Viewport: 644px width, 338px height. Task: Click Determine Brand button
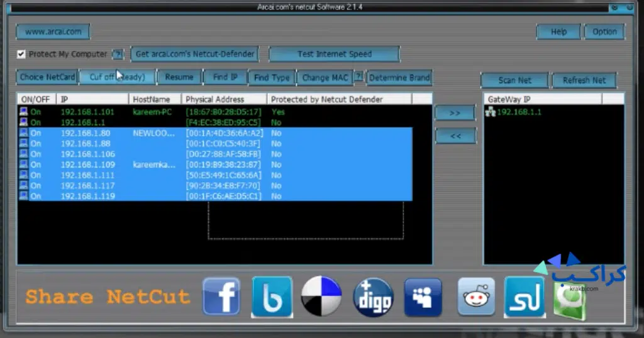399,77
